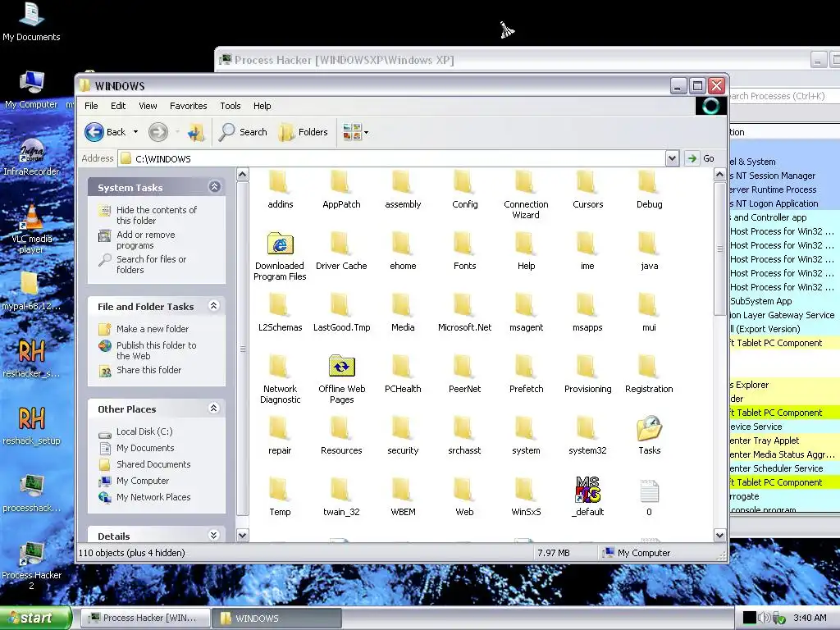Select Media Center Tray Applet row in Process Hacker
This screenshot has height=630, width=840.
point(784,441)
